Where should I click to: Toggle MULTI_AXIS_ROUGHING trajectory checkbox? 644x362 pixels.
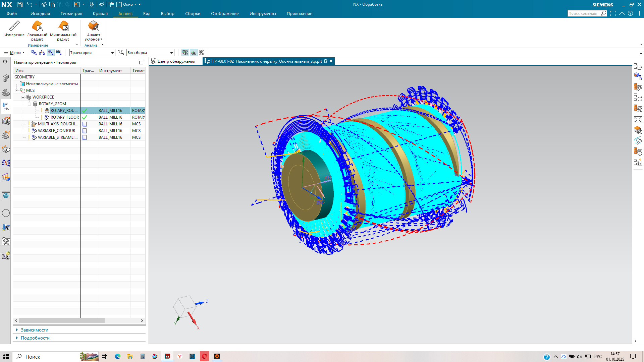click(85, 124)
